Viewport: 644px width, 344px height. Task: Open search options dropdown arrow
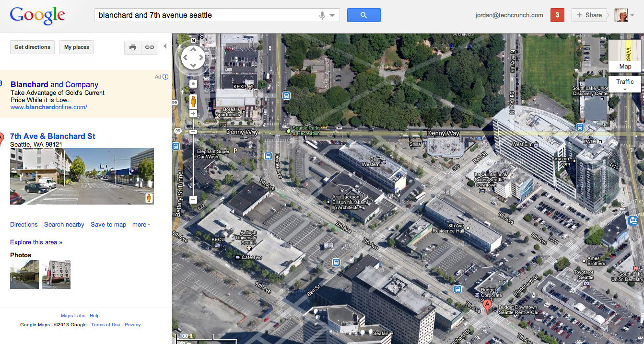tap(332, 15)
